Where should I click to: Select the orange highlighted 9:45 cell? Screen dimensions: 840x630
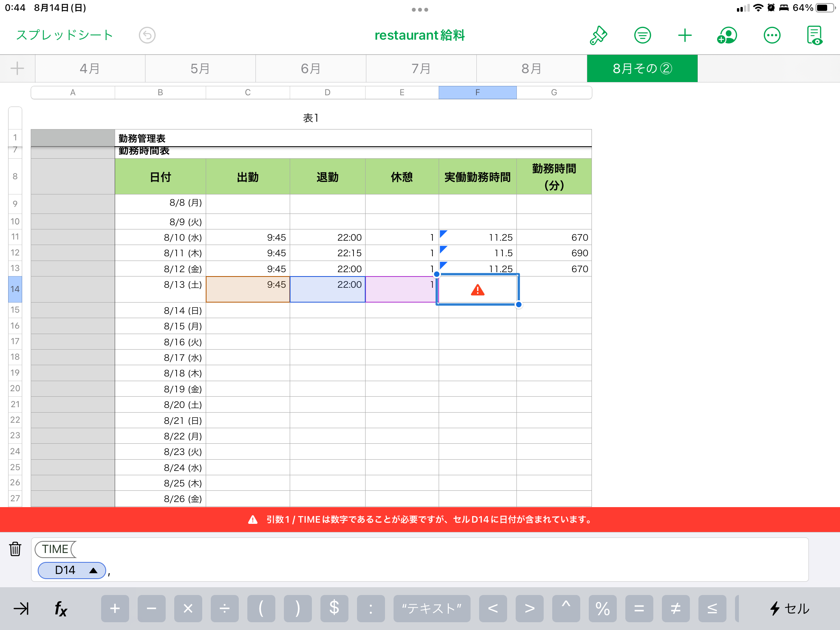[248, 289]
